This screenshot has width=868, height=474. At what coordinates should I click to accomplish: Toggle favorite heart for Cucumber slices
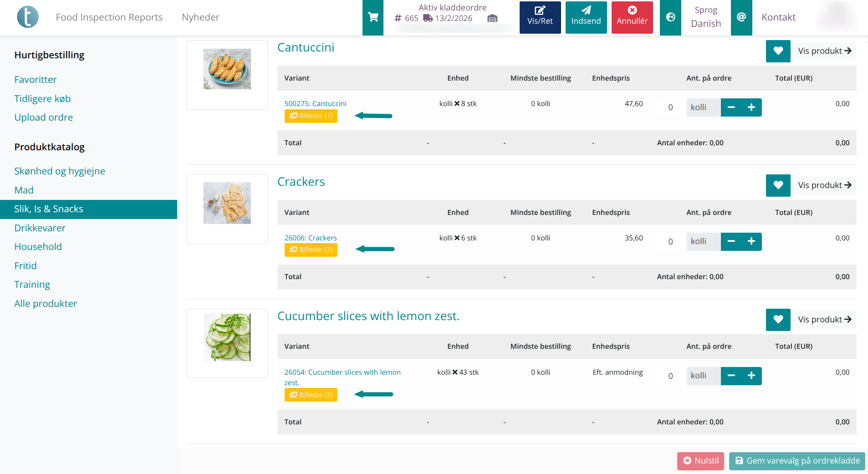pos(778,320)
